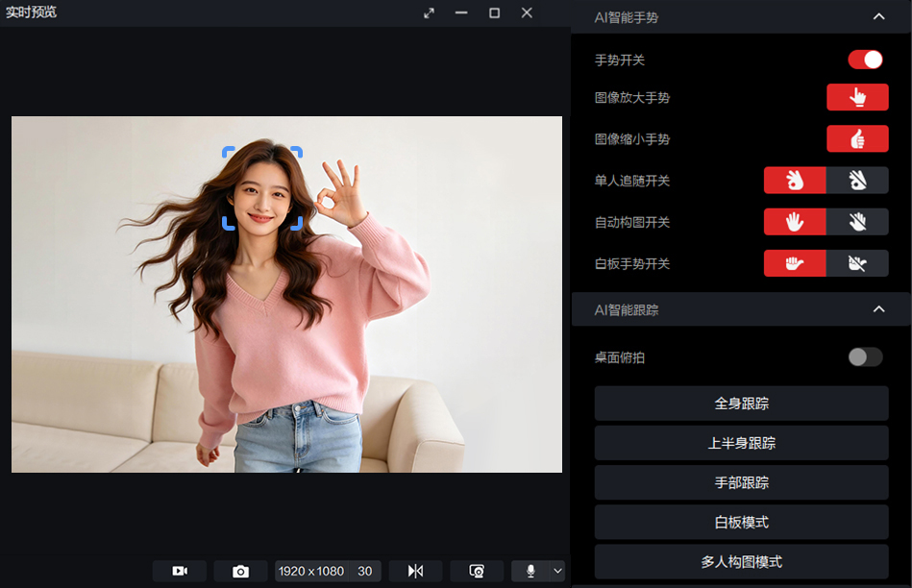Disable 自动构图开关 with crossed palm icon
This screenshot has width=912, height=588.
coord(857,222)
